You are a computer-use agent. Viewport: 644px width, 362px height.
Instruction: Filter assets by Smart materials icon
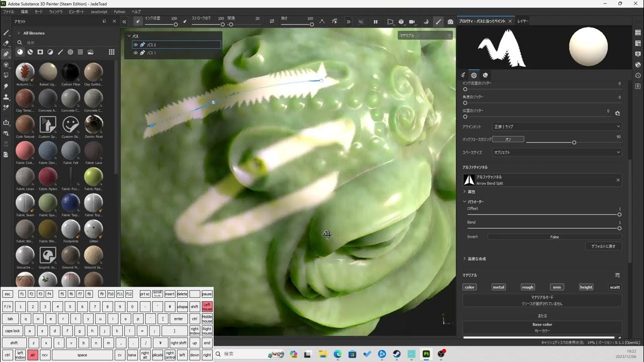click(30, 52)
